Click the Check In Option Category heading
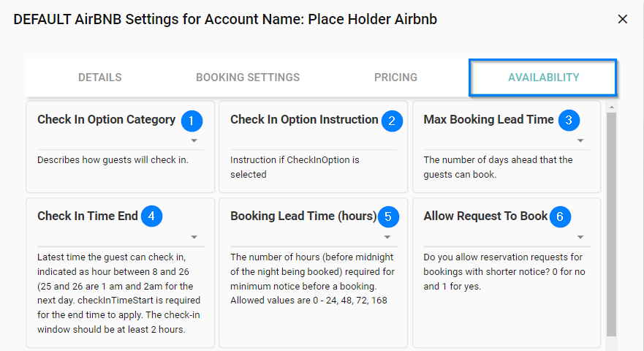Screen dimensions: 644x351 coord(107,120)
